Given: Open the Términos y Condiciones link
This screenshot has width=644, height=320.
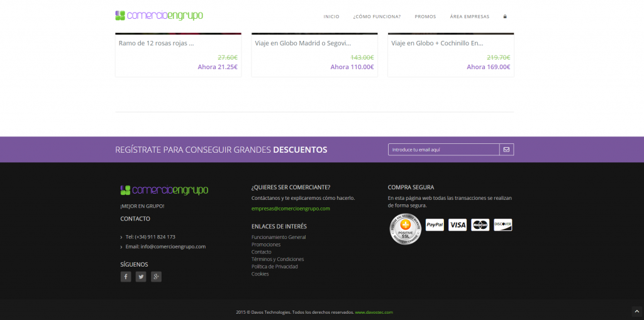Looking at the screenshot, I should (x=277, y=259).
